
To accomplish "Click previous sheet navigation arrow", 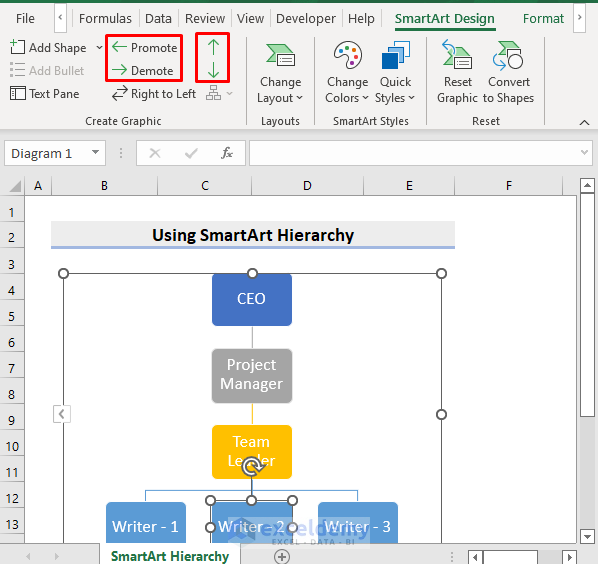I will coord(28,557).
